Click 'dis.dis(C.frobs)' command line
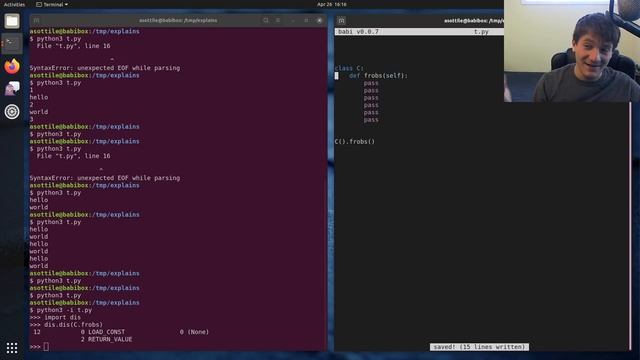640x360 pixels. click(66, 324)
